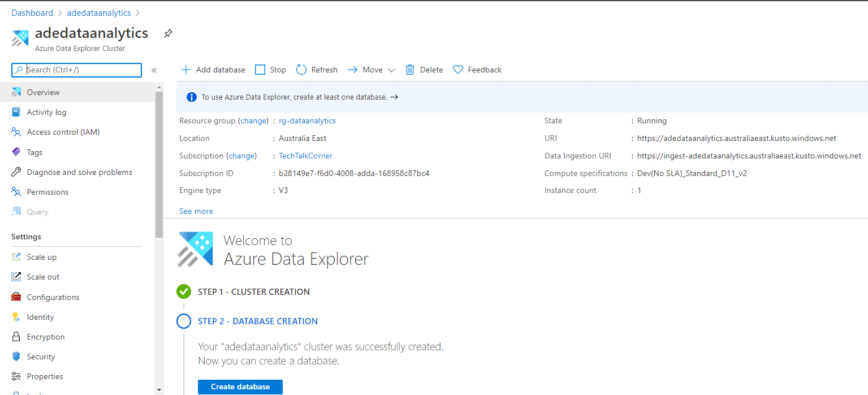Open Activity log icon in sidebar

point(16,112)
